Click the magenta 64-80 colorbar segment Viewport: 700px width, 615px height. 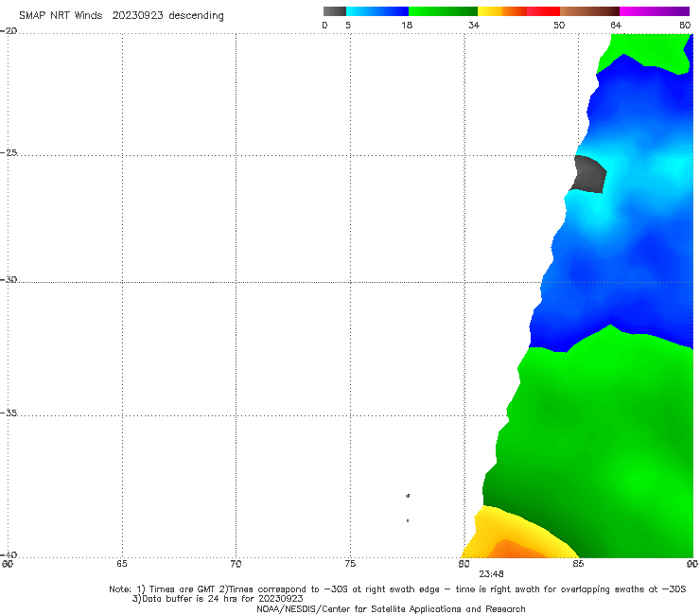pyautogui.click(x=655, y=11)
